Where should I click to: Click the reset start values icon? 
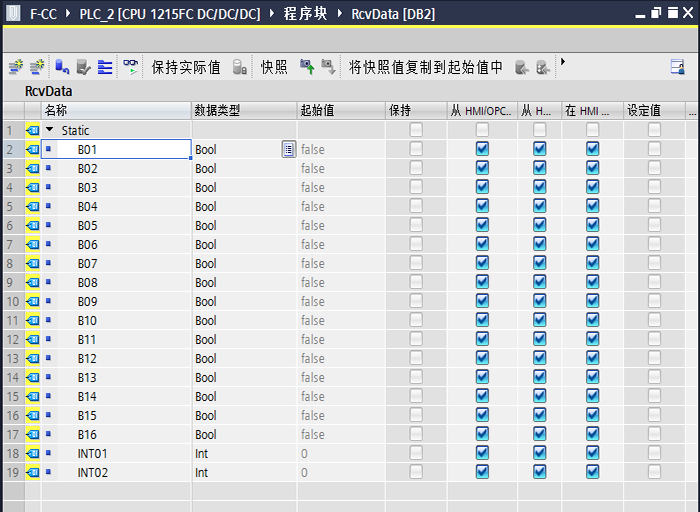tap(62, 67)
